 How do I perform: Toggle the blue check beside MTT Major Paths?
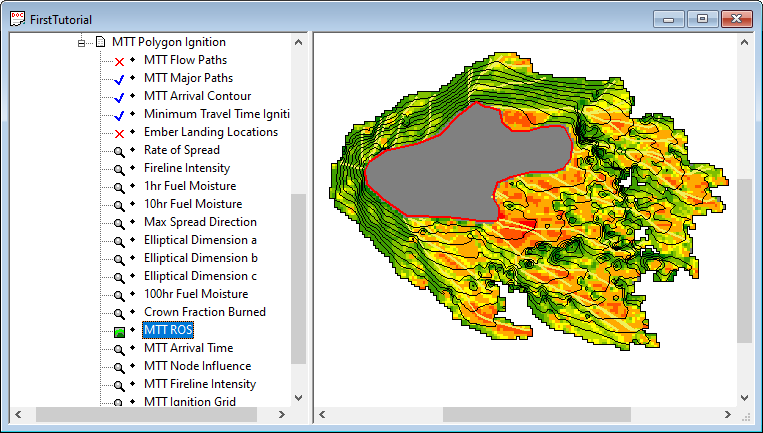pos(119,79)
